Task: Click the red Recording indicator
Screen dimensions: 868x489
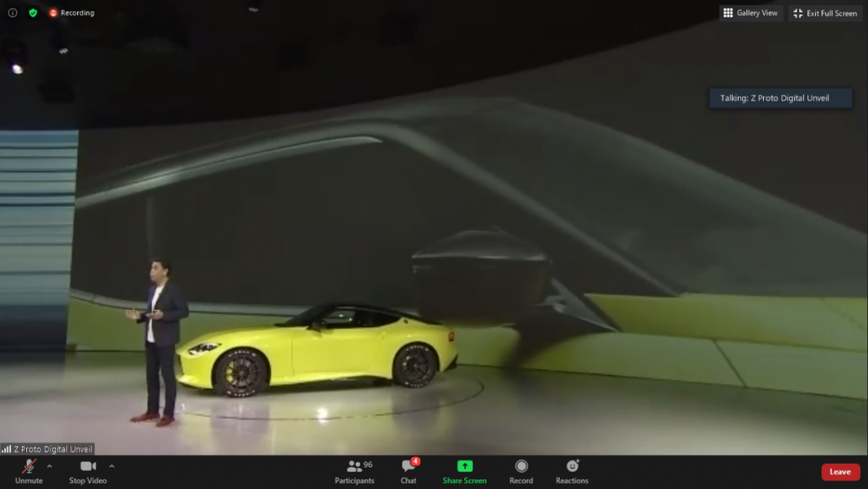Action: 72,13
